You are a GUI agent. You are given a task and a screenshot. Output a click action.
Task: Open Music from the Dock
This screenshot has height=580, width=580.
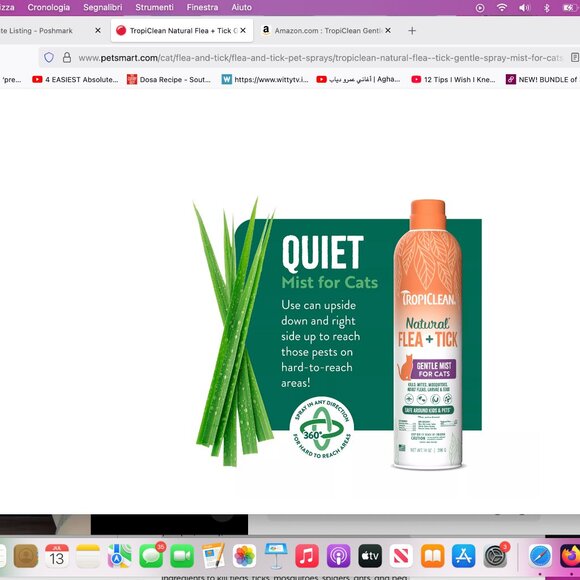click(307, 556)
